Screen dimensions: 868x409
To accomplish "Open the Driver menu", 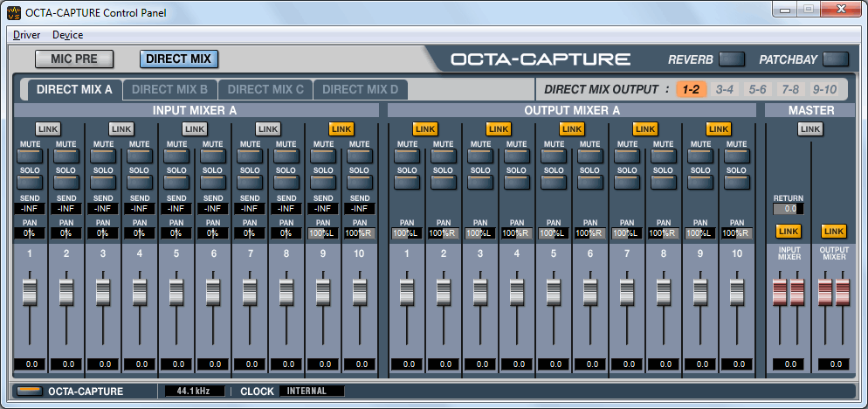I will 26,35.
